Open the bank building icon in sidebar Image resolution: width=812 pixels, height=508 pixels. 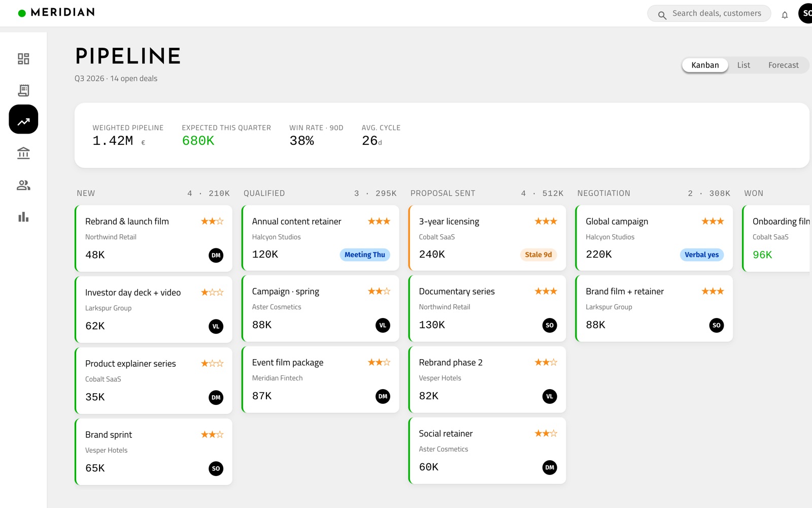(x=23, y=153)
